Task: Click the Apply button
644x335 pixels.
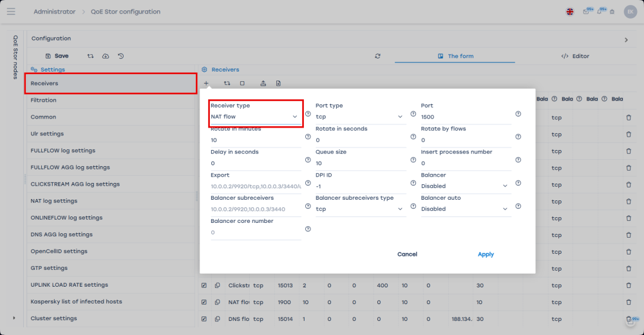Action: [x=486, y=254]
